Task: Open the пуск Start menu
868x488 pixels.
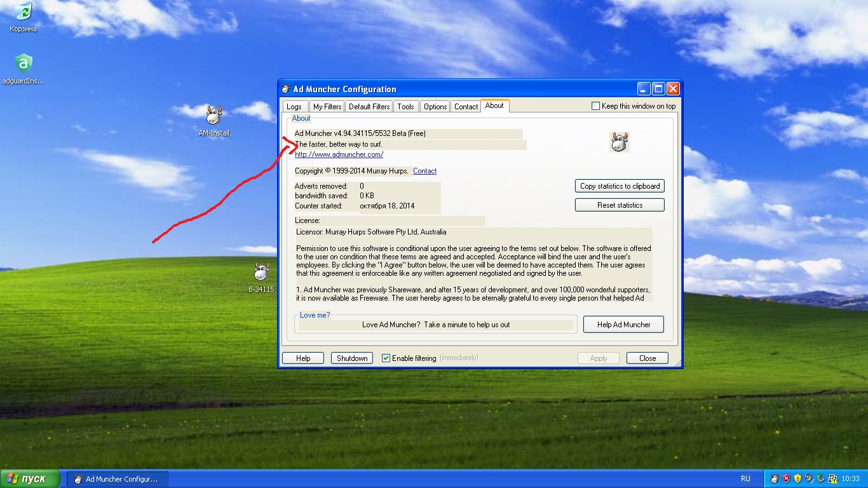Action: (x=30, y=478)
